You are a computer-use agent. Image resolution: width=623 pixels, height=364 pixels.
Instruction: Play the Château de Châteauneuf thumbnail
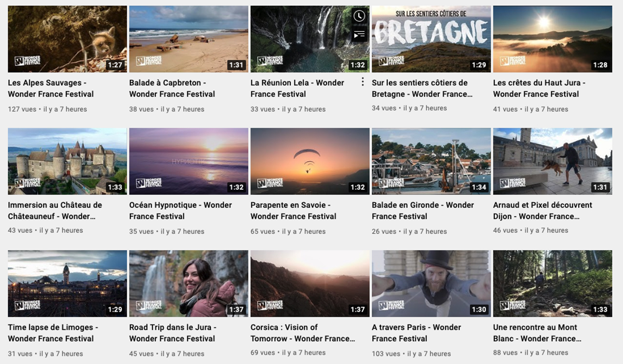(x=67, y=161)
